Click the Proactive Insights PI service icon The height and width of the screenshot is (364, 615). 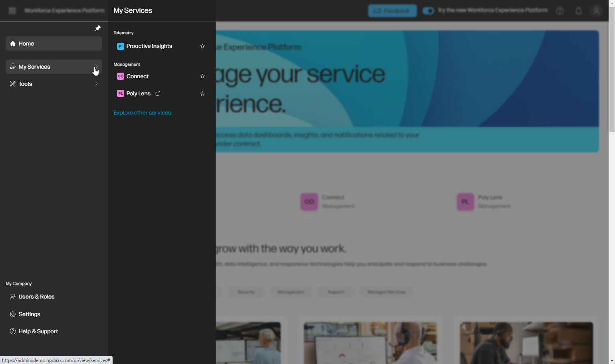[x=121, y=46]
